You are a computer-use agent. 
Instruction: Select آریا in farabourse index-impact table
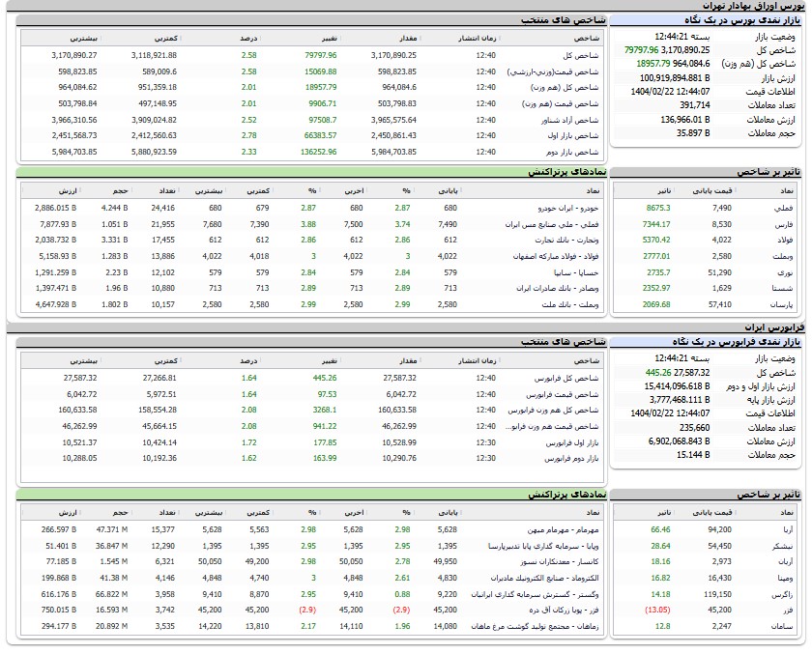click(786, 529)
